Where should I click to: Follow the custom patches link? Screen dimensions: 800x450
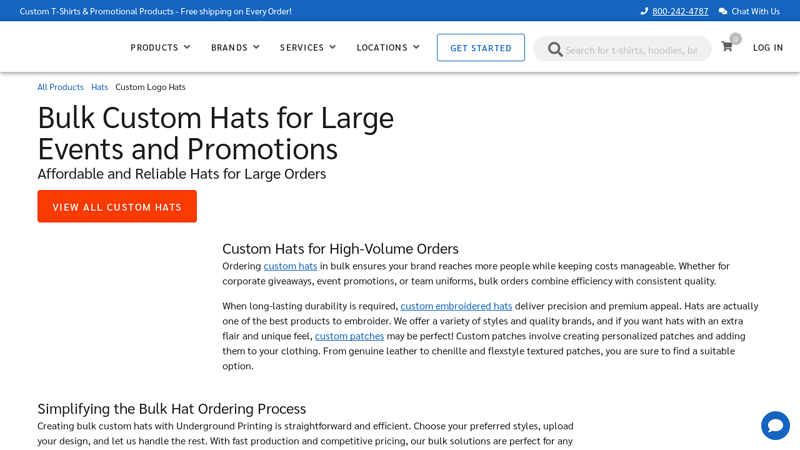[349, 336]
